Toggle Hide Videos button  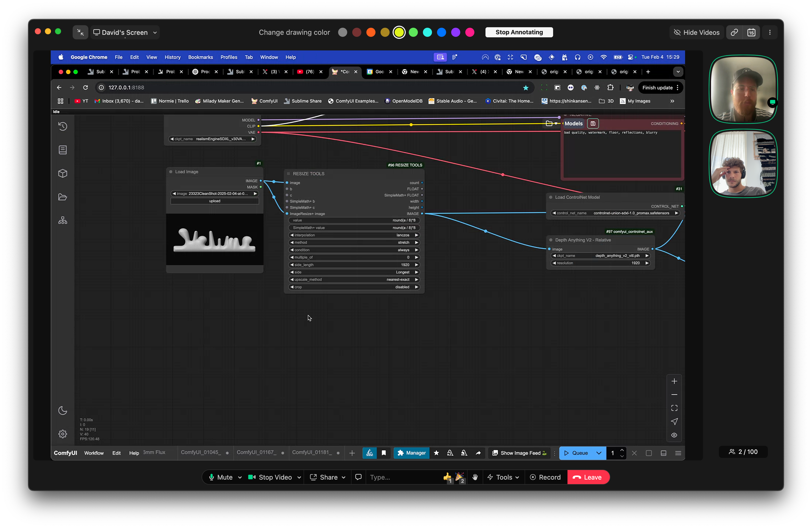coord(697,32)
